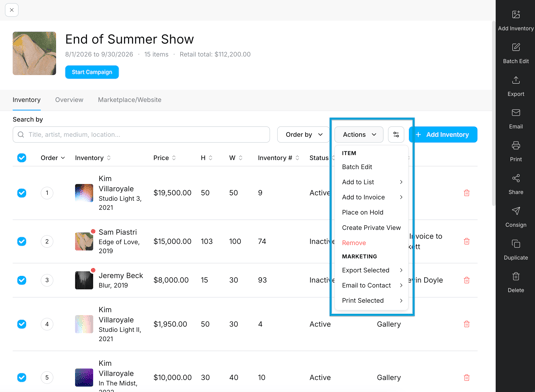Close the panel with the X button
The height and width of the screenshot is (392, 535).
click(x=12, y=10)
